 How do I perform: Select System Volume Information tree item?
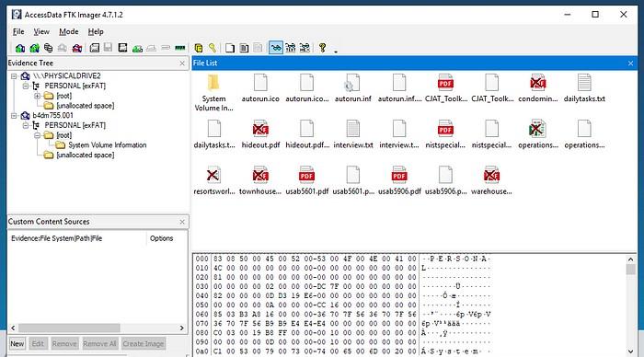(x=108, y=145)
